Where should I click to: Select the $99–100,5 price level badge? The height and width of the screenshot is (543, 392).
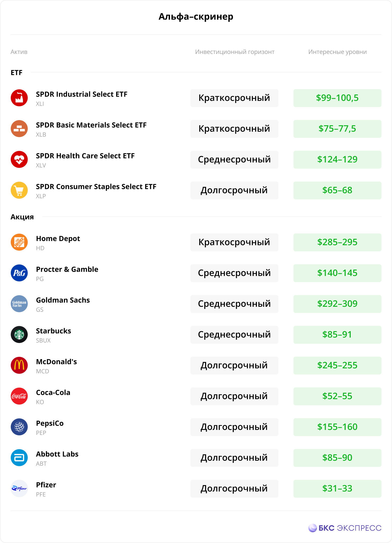(337, 98)
